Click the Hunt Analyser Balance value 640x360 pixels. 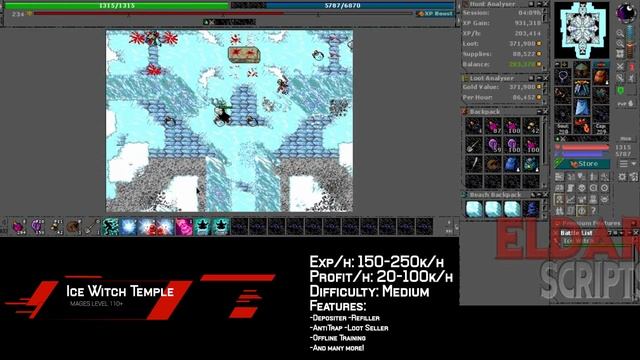522,64
